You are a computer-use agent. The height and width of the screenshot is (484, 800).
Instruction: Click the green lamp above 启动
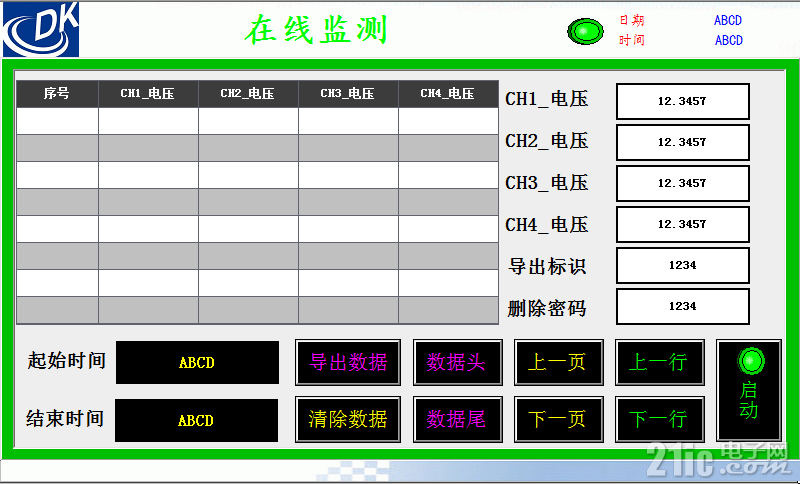point(751,361)
